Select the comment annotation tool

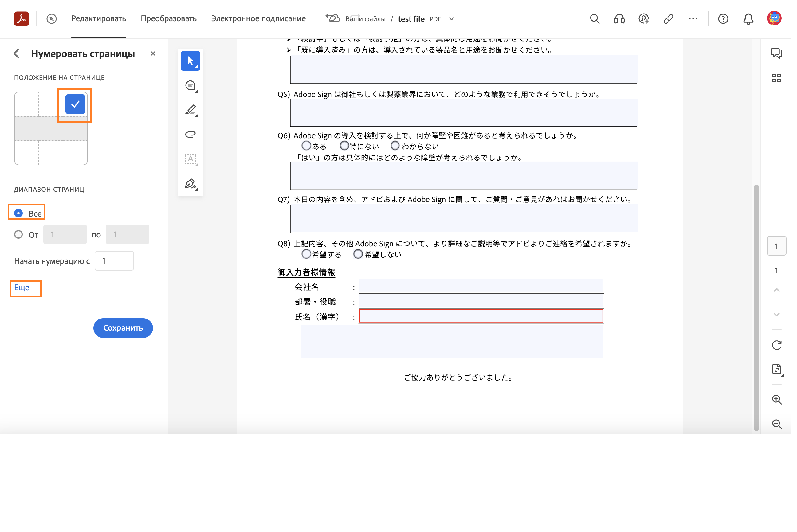(190, 85)
